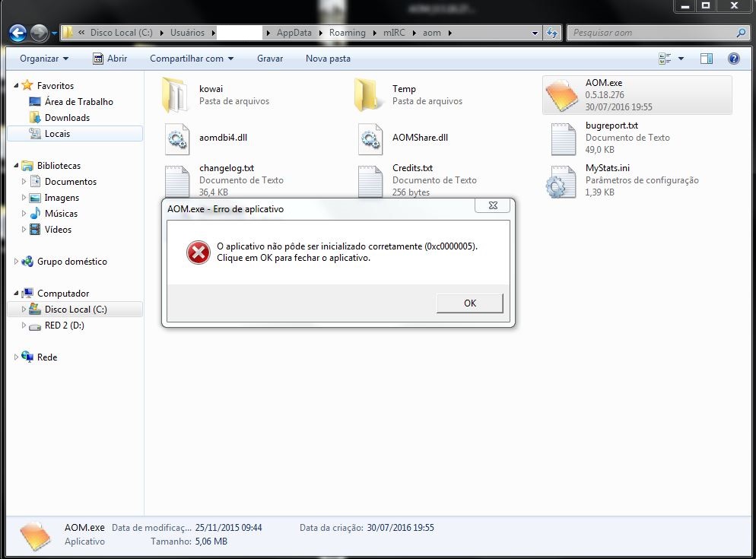Viewport: 756px width, 559px height.
Task: Click the Back navigation arrow
Action: point(17,33)
